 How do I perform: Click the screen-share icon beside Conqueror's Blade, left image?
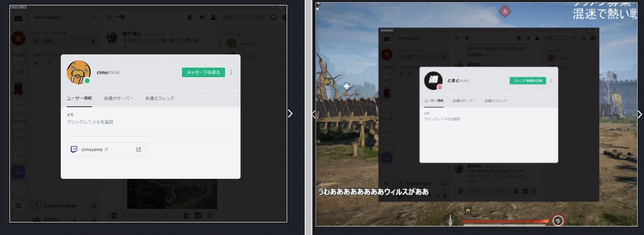93,206
